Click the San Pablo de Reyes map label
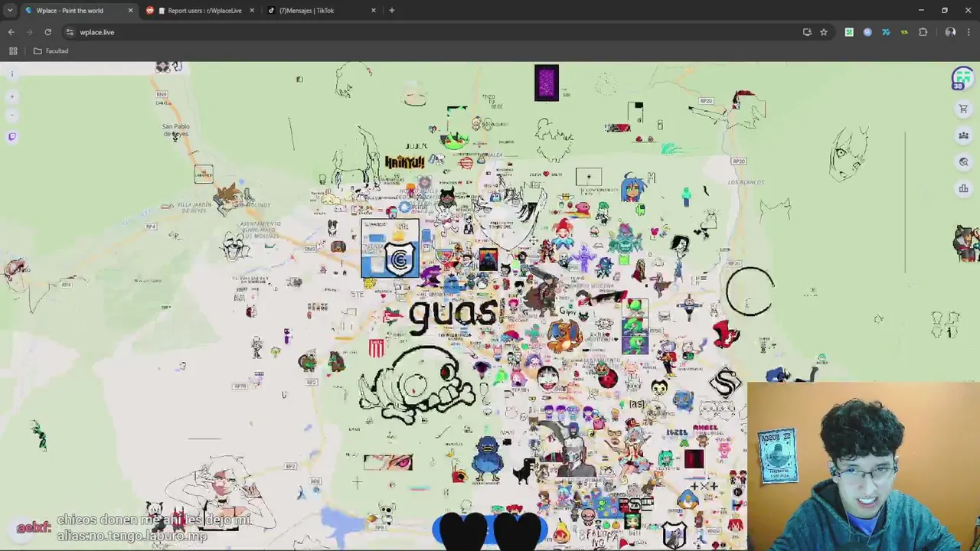 pos(176,130)
